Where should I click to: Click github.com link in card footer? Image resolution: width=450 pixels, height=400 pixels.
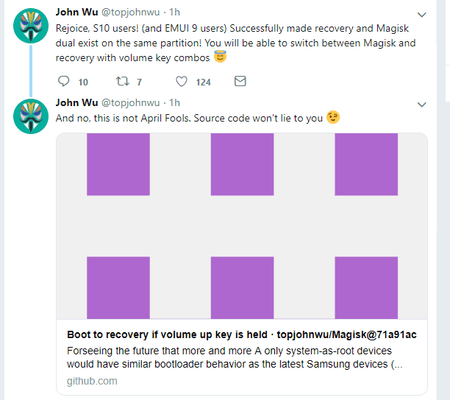pos(92,381)
